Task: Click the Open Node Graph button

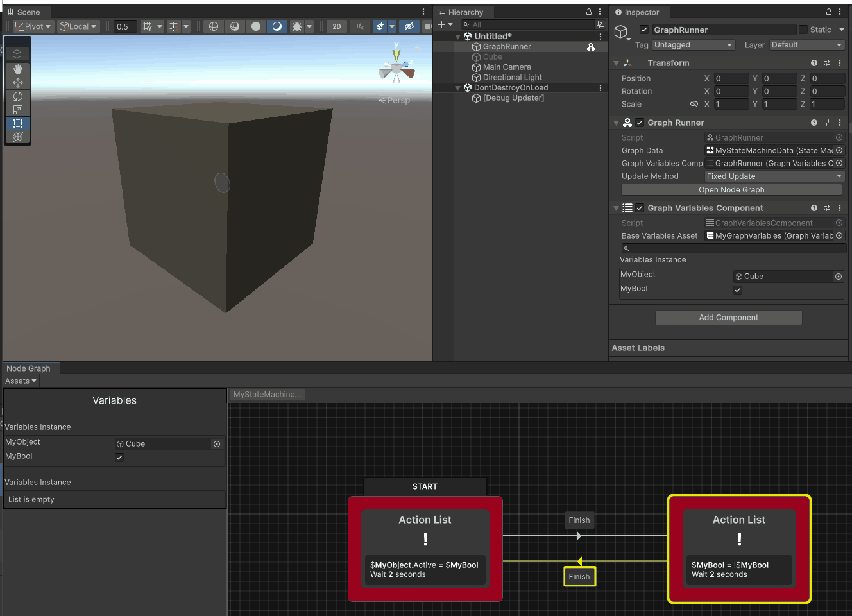Action: point(731,190)
